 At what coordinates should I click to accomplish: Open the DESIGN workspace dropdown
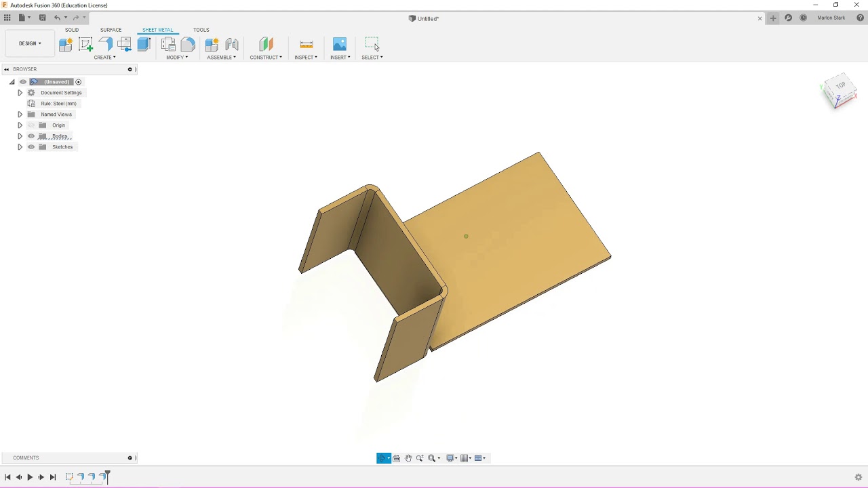pos(30,43)
